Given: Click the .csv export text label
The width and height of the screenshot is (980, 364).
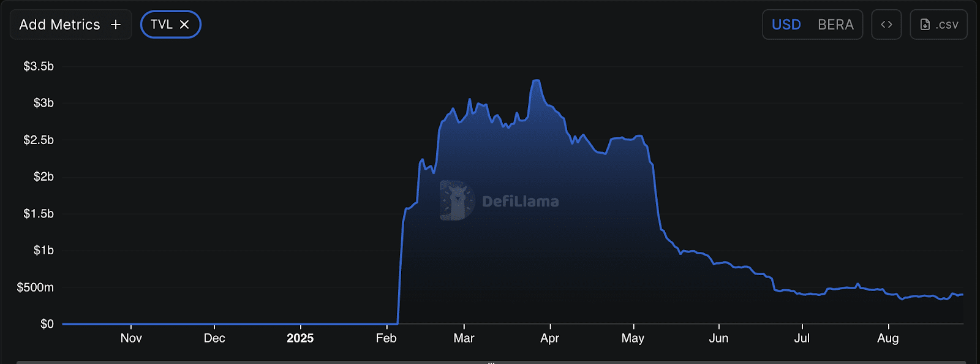Looking at the screenshot, I should point(947,25).
